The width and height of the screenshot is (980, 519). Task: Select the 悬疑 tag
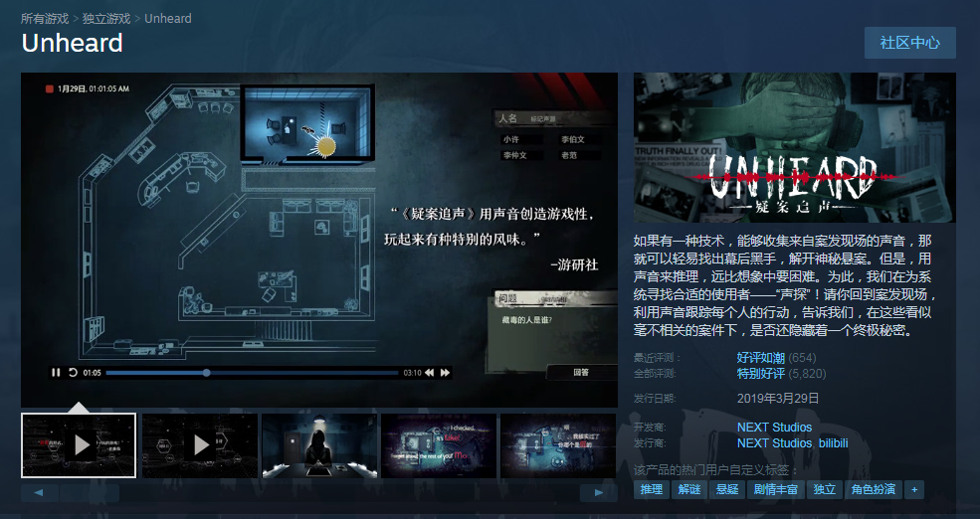[x=727, y=489]
